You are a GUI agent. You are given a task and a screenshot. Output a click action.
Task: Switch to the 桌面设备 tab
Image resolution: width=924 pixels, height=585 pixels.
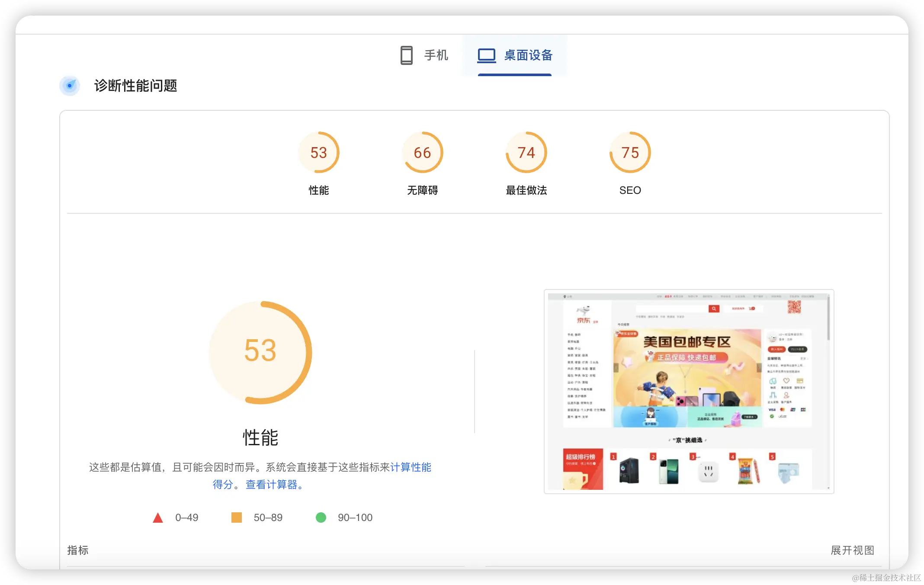tap(528, 55)
